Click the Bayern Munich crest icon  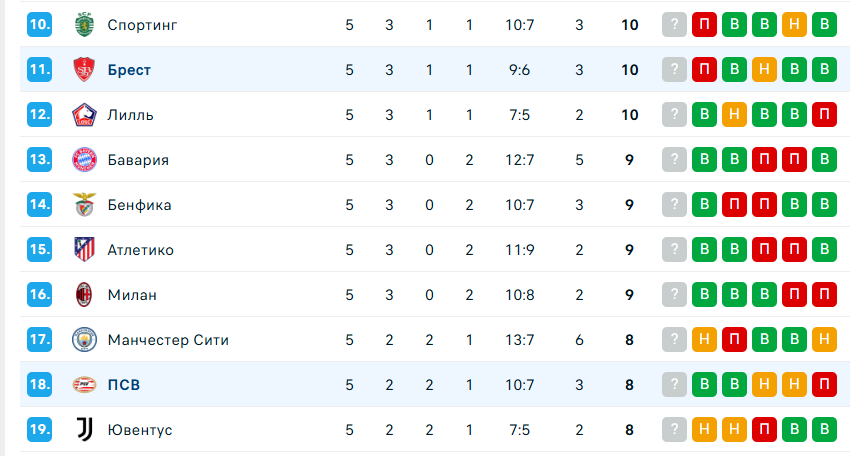coord(83,160)
